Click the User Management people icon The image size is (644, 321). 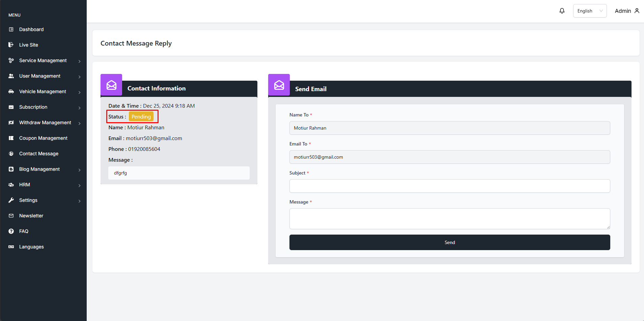pyautogui.click(x=11, y=76)
